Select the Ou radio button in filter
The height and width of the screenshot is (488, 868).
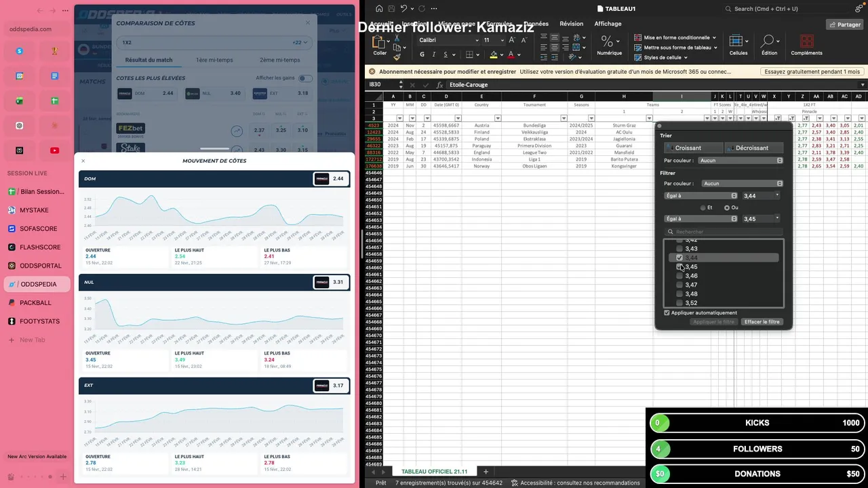click(727, 207)
